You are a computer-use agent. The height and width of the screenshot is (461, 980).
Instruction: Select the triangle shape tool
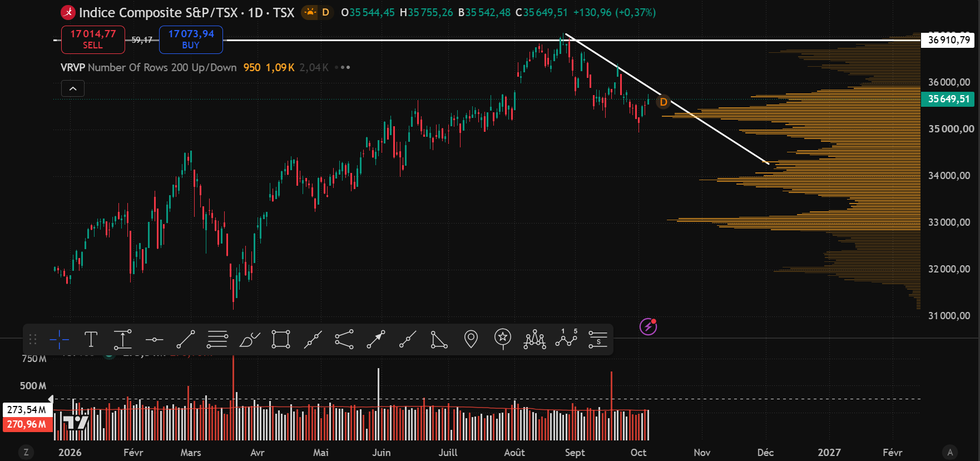439,339
